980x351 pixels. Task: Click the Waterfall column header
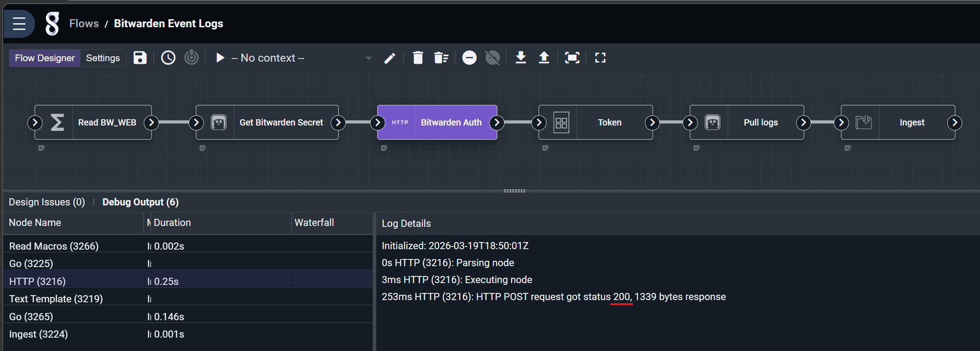click(332, 223)
